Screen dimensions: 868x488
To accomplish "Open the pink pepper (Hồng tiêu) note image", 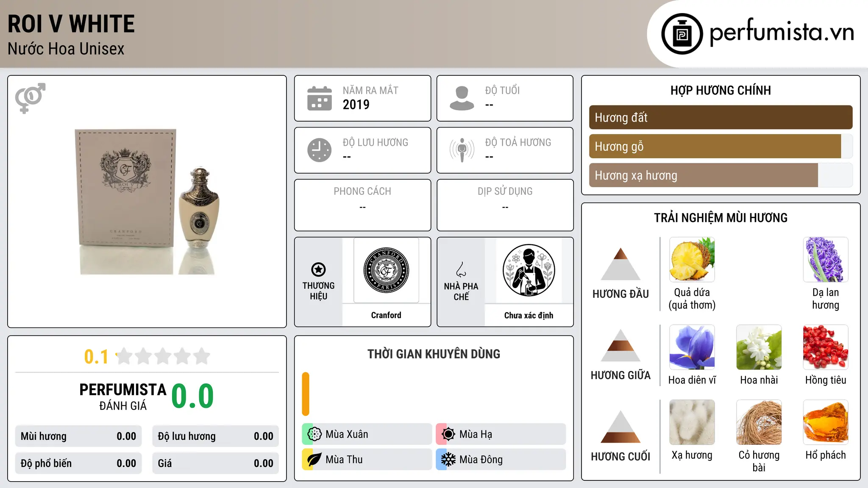I will click(x=826, y=347).
